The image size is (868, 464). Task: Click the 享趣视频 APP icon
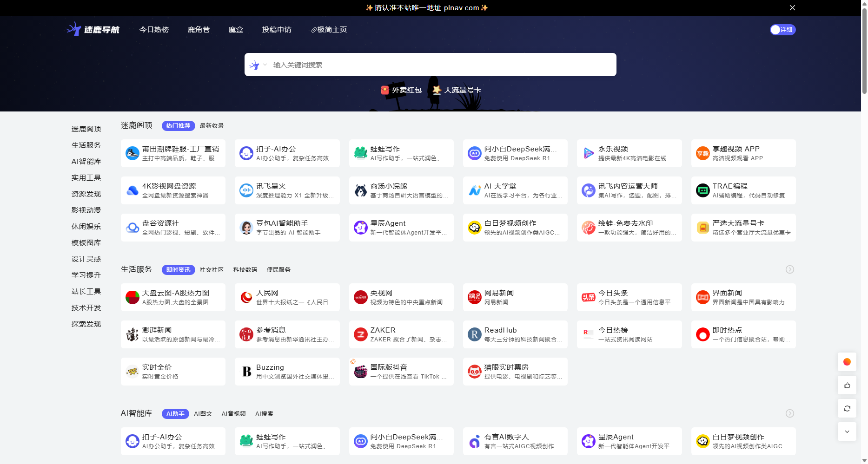703,153
